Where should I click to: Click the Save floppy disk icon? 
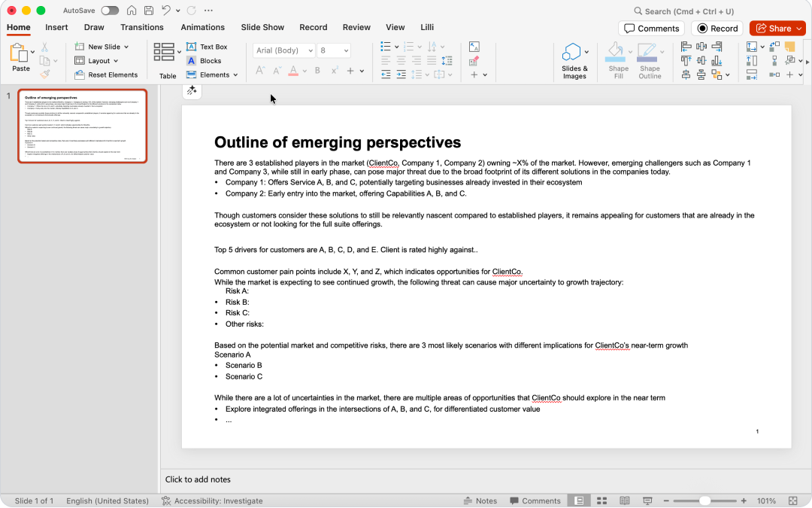click(149, 11)
